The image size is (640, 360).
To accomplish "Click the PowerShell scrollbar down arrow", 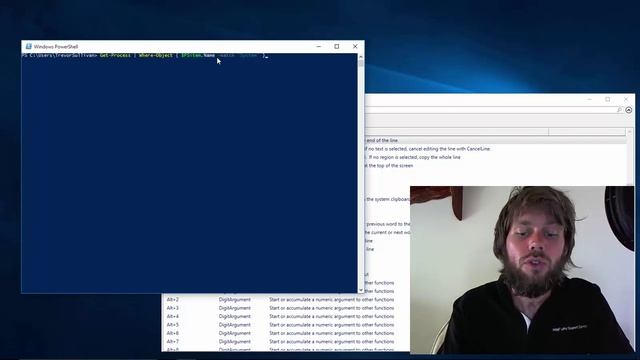I will pos(361,290).
